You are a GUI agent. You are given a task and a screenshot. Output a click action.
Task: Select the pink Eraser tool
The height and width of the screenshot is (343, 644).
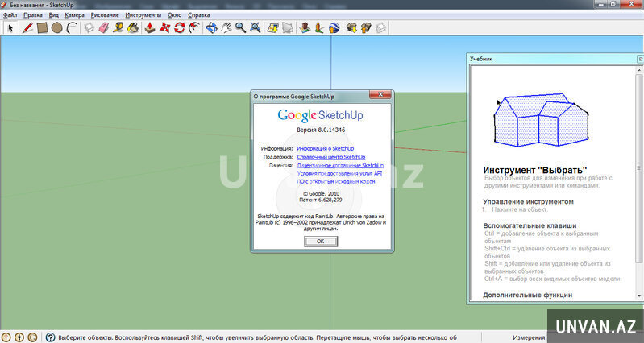pyautogui.click(x=103, y=27)
